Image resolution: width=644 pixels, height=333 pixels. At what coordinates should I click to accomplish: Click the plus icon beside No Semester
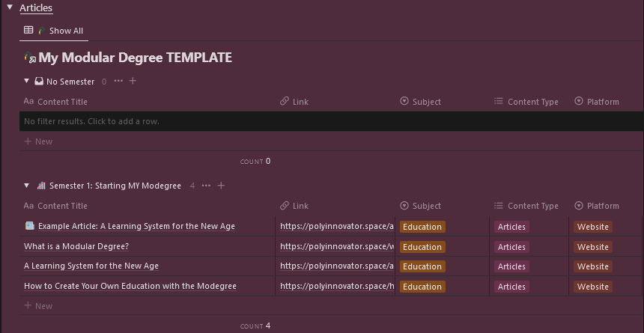tap(133, 81)
